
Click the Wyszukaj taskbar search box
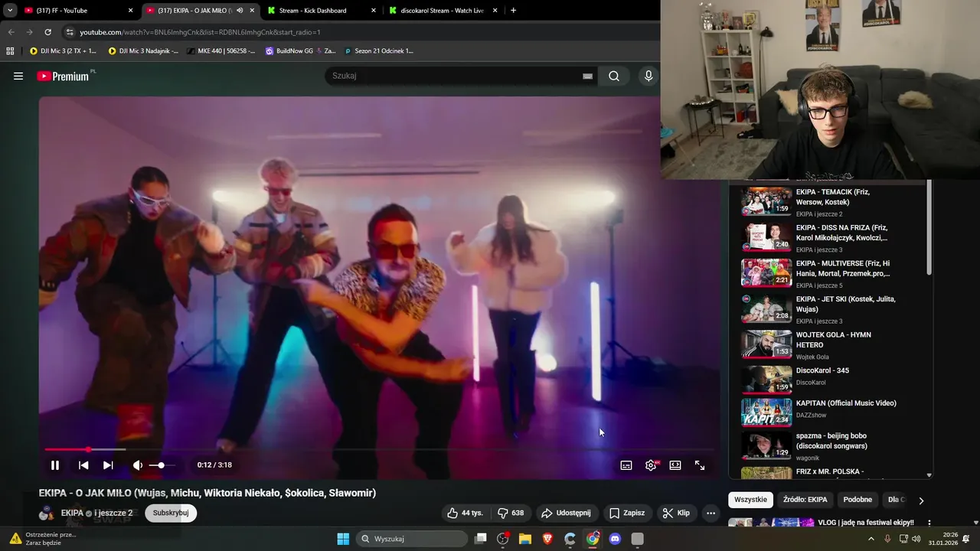[x=413, y=539]
